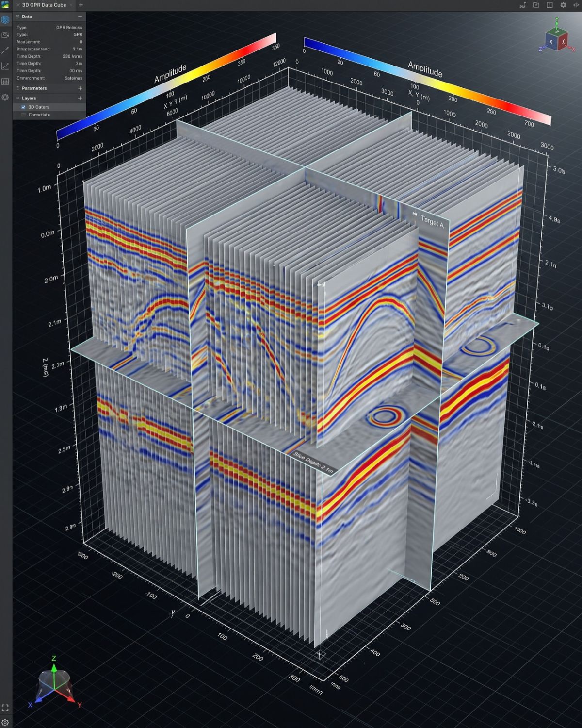
Task: Click the app logo at top left
Action: pyautogui.click(x=5, y=5)
